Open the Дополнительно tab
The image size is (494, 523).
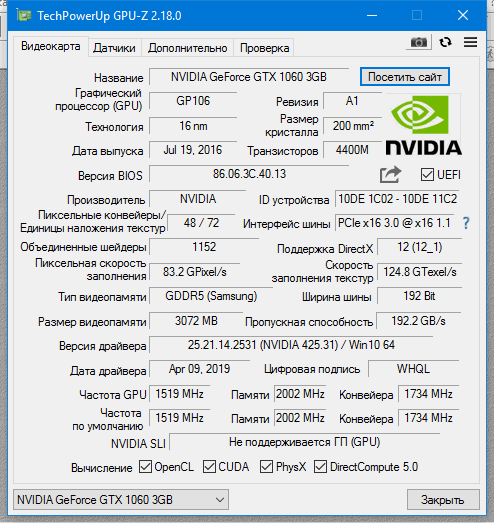pyautogui.click(x=187, y=48)
